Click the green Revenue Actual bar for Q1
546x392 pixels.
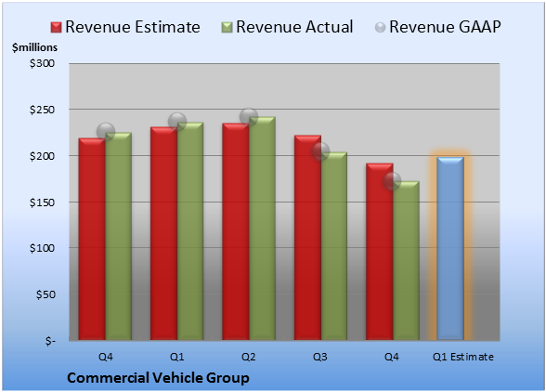point(190,231)
